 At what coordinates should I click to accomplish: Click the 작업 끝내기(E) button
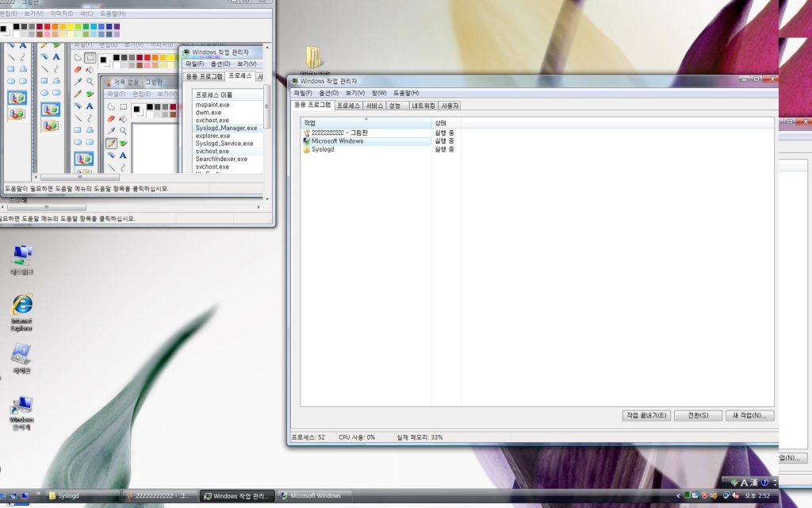(646, 415)
